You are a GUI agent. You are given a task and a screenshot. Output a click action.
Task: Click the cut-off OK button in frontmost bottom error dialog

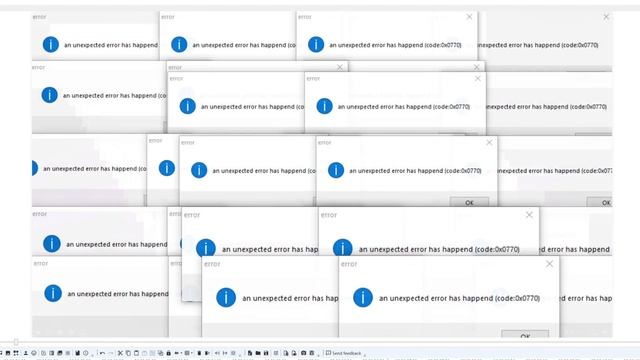pos(525,334)
